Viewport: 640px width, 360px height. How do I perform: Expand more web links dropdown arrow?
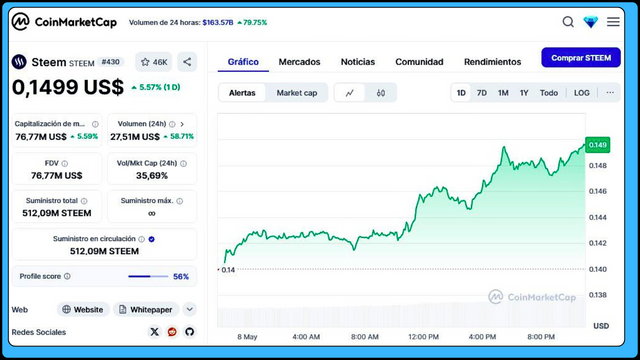(189, 309)
